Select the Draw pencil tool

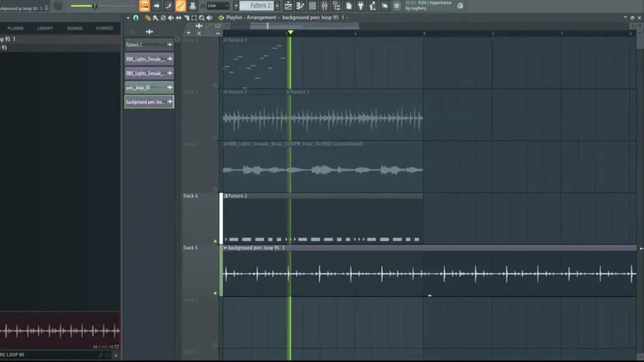[x=148, y=18]
